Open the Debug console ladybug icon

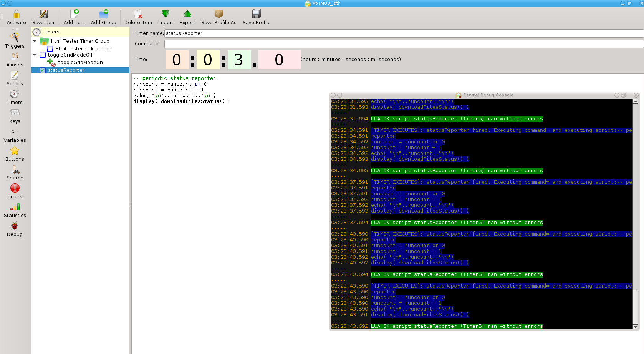click(x=15, y=226)
